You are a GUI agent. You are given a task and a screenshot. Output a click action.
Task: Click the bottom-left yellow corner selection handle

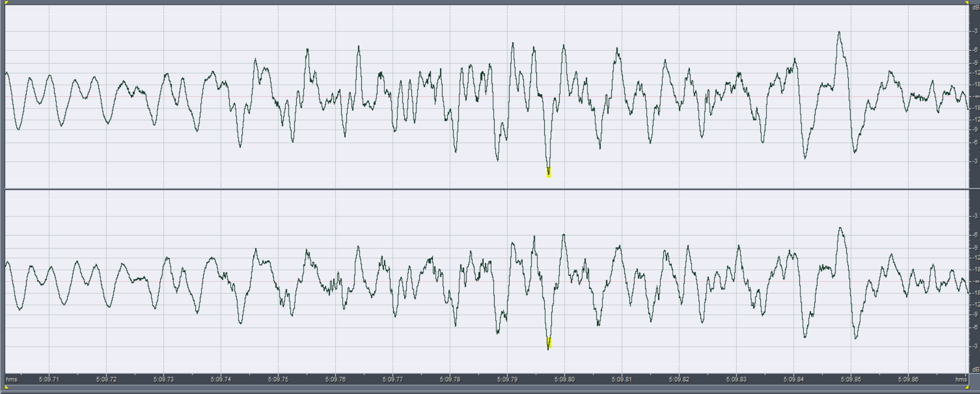coord(6,387)
